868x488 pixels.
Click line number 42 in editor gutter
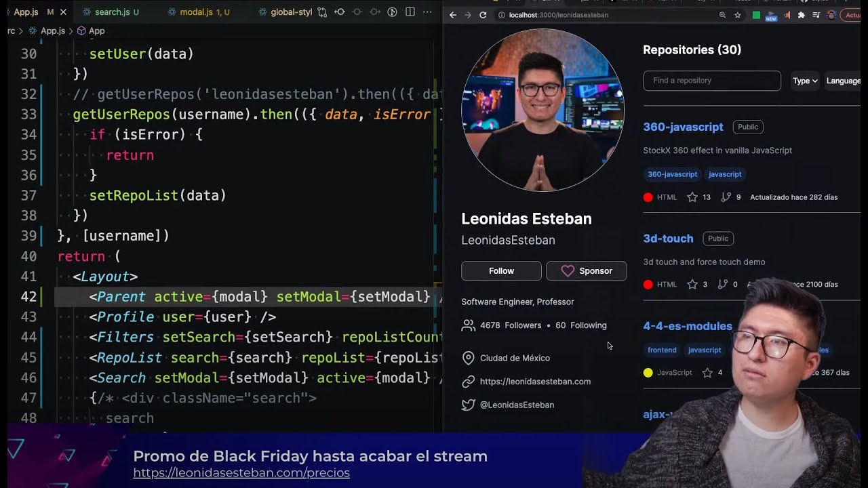[x=28, y=297]
